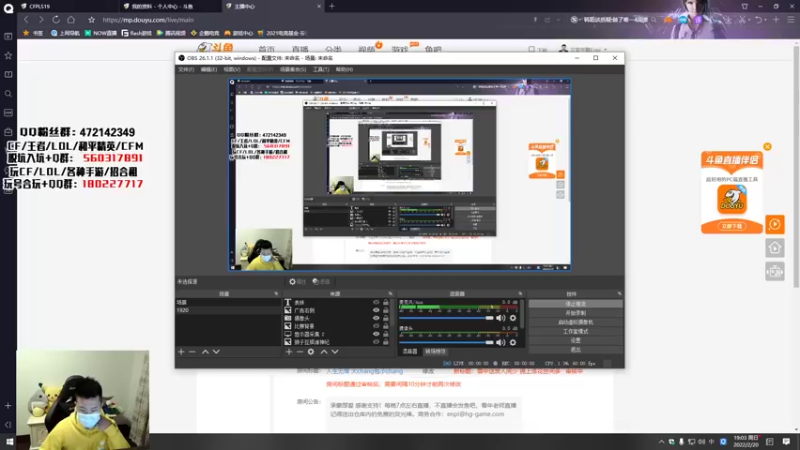Pop out the Sources dock panel
Screen dimensions: 800x450
click(390, 294)
